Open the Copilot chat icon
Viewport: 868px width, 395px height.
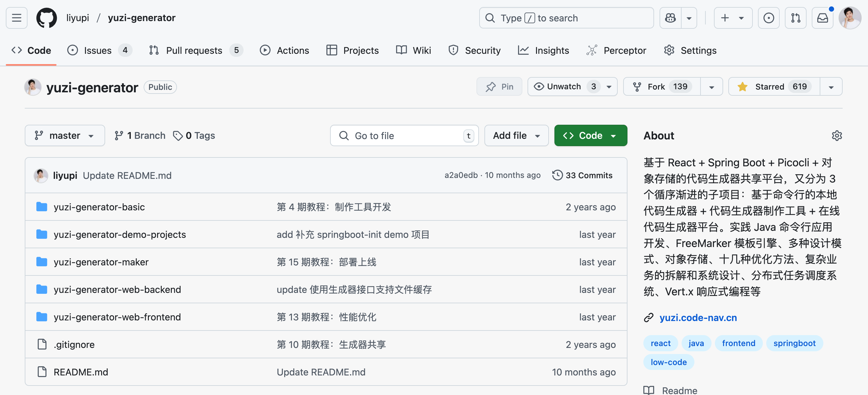(x=670, y=17)
